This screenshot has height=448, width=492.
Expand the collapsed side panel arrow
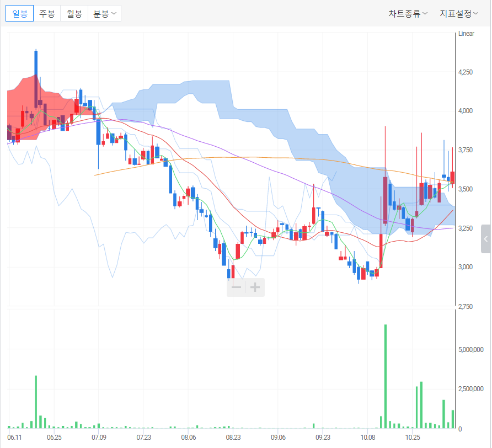(486, 239)
